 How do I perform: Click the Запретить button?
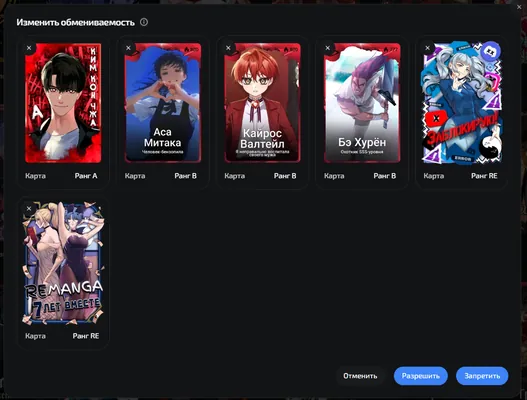tap(482, 376)
